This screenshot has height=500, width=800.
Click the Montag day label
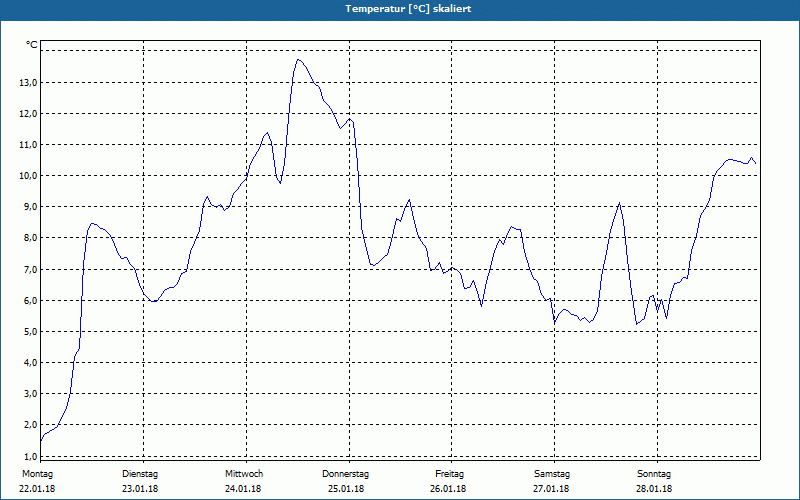pyautogui.click(x=37, y=474)
